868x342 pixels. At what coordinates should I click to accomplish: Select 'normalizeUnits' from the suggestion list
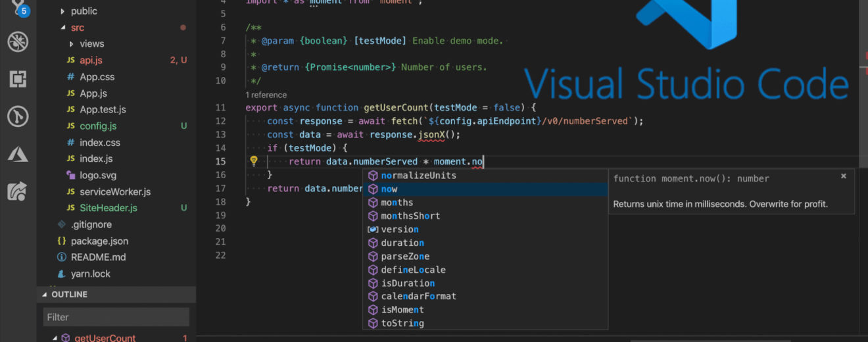coord(418,176)
